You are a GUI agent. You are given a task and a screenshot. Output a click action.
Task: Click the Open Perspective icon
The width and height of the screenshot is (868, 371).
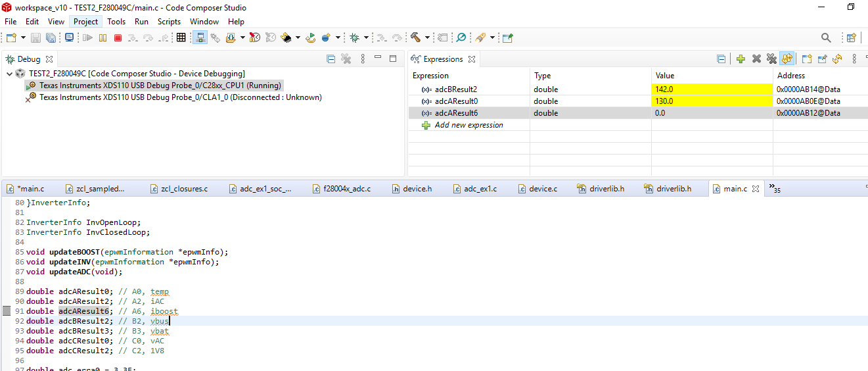(x=852, y=37)
